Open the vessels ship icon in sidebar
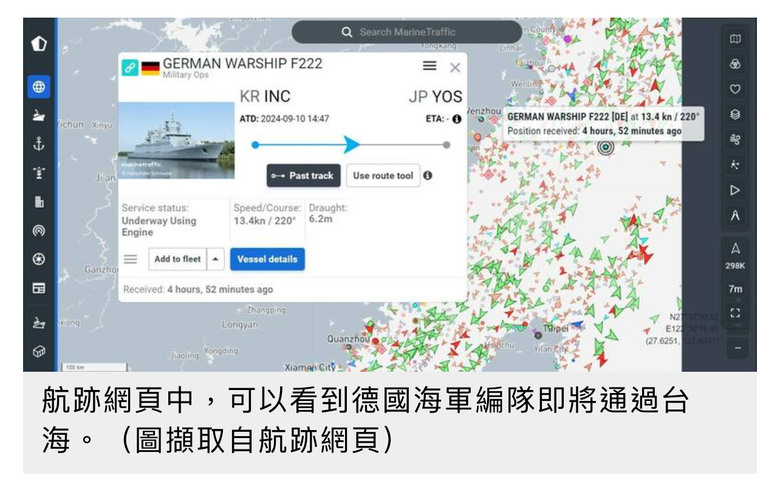This screenshot has height=489, width=780. 39,116
